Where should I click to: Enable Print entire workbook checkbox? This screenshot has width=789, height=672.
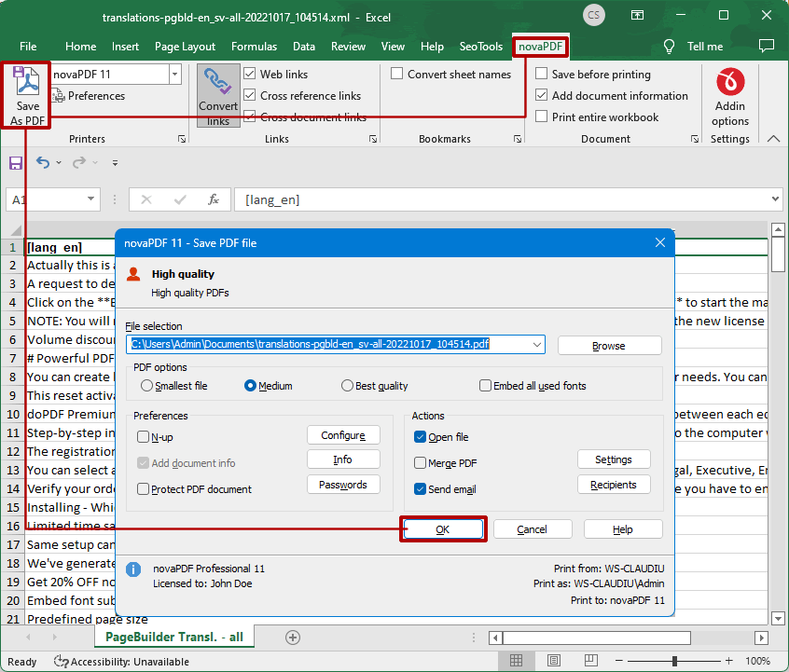[x=542, y=117]
